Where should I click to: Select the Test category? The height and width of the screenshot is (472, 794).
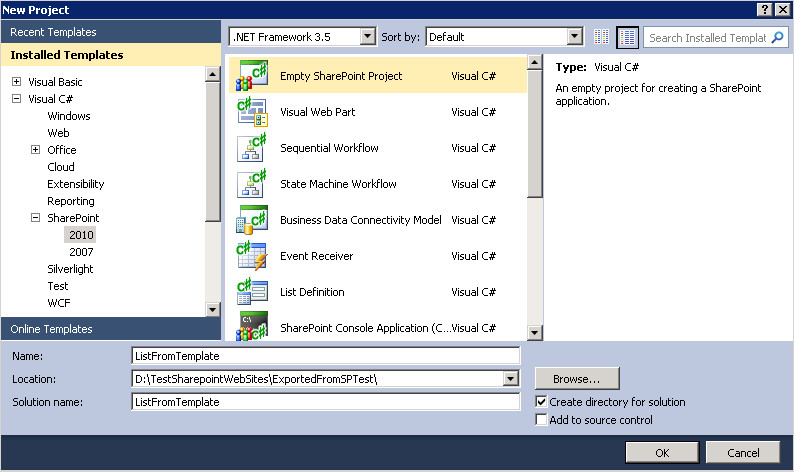coord(58,286)
